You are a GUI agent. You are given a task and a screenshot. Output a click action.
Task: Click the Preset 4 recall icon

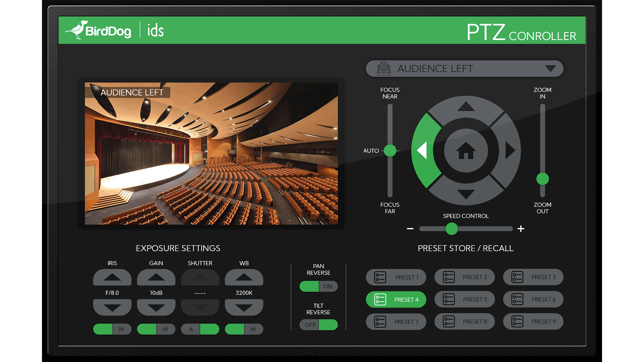point(379,300)
